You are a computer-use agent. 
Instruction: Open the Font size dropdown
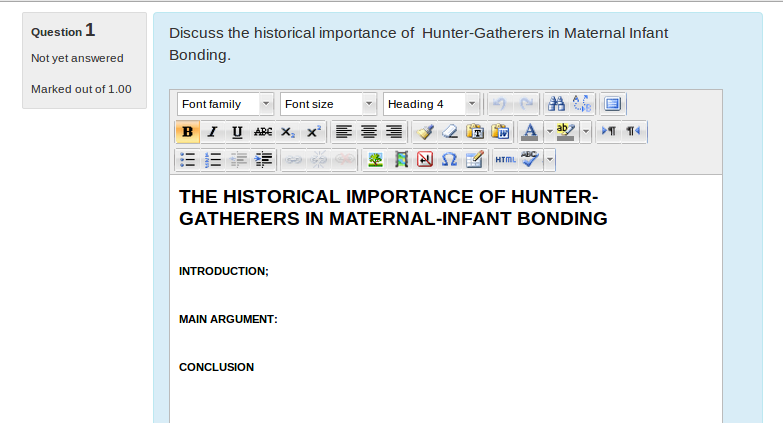[328, 104]
